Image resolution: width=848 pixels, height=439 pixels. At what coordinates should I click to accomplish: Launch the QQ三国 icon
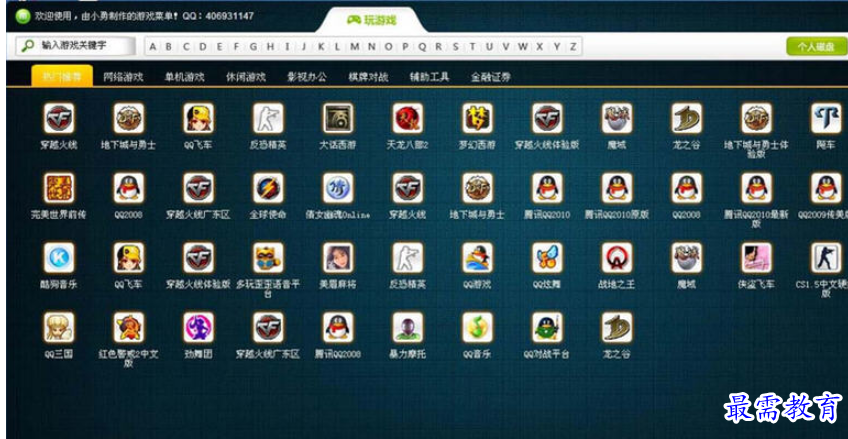tap(59, 327)
